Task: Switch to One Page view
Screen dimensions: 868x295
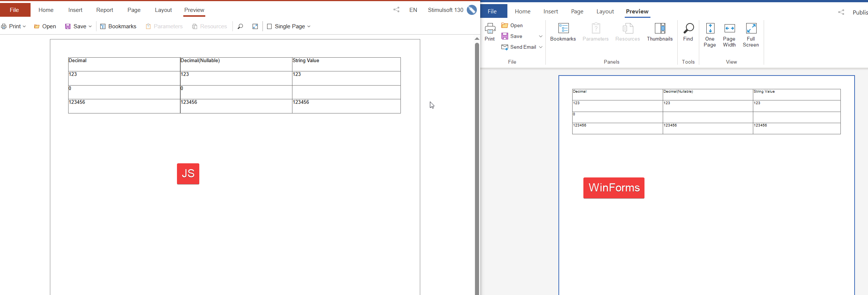Action: (x=710, y=35)
